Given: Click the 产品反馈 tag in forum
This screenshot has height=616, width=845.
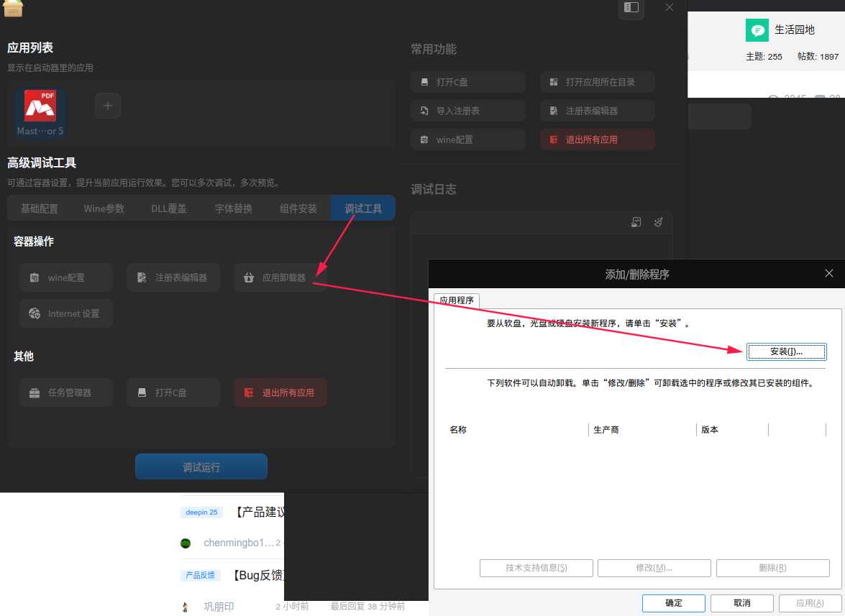Looking at the screenshot, I should 200,575.
